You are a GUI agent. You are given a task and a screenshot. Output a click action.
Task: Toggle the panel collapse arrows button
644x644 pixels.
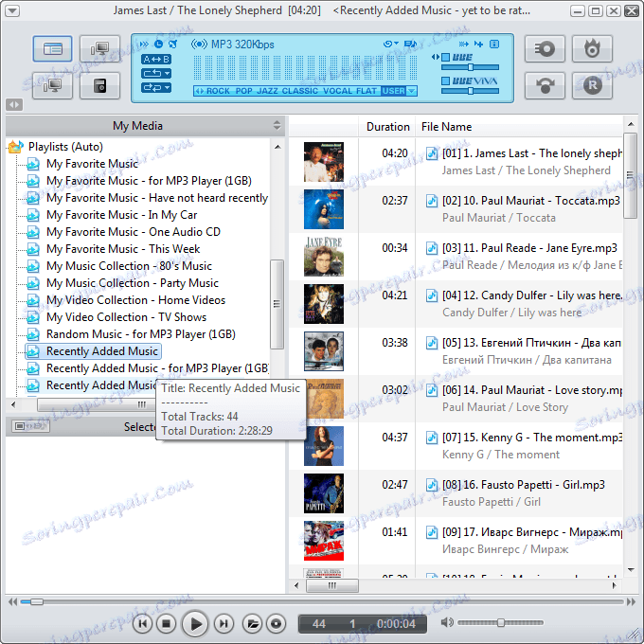tap(14, 104)
